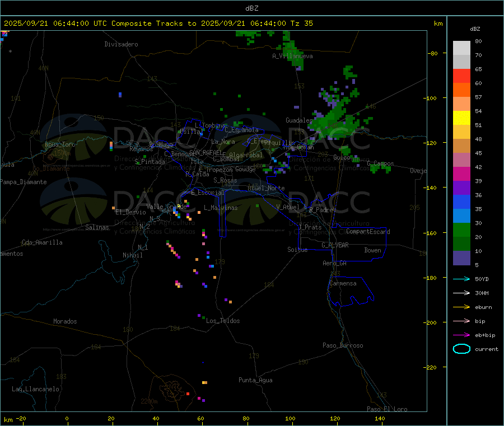
Task: Click the G_ALVEAR map label
Action: pyautogui.click(x=335, y=245)
